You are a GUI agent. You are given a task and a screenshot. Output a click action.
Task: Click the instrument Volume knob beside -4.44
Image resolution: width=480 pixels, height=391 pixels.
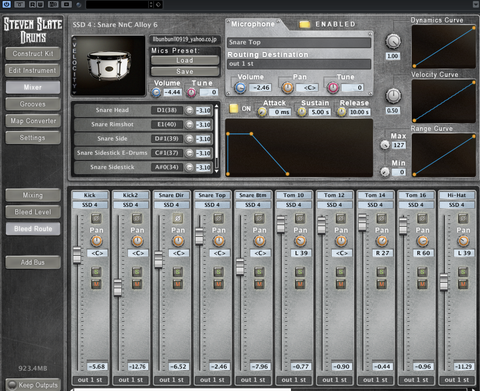[x=156, y=92]
